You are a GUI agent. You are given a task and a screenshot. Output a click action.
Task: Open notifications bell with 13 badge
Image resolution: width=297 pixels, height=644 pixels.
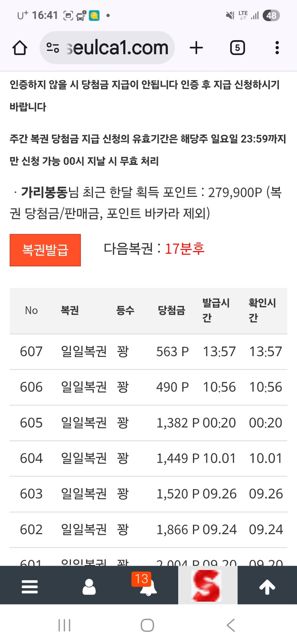pyautogui.click(x=148, y=587)
